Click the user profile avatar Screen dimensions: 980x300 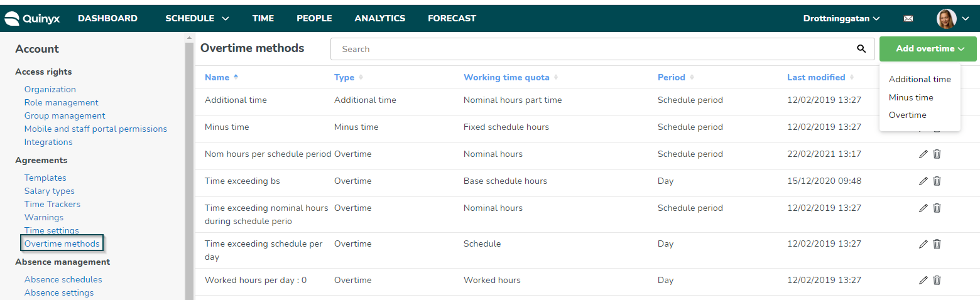(946, 19)
